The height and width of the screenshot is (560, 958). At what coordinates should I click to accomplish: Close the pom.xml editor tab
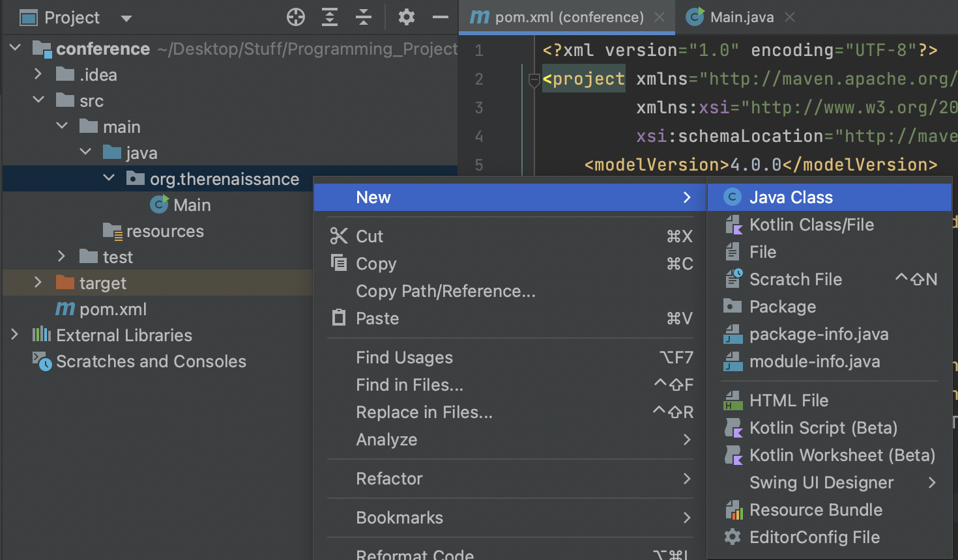tap(660, 18)
